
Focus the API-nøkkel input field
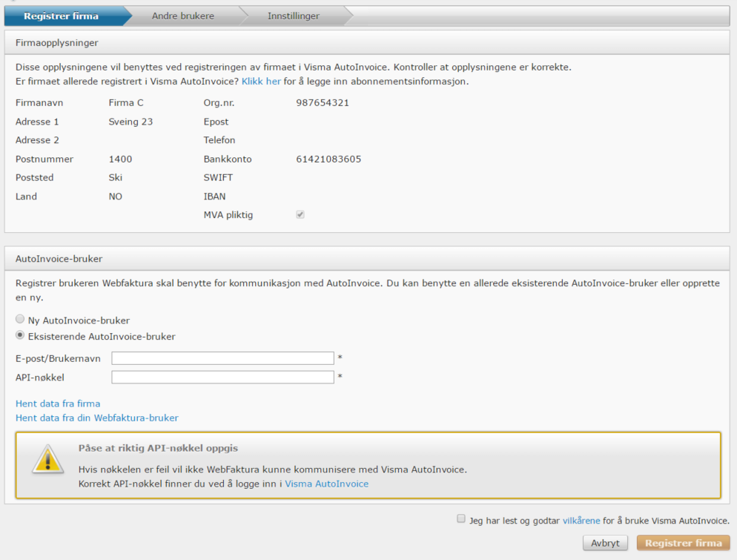click(222, 377)
